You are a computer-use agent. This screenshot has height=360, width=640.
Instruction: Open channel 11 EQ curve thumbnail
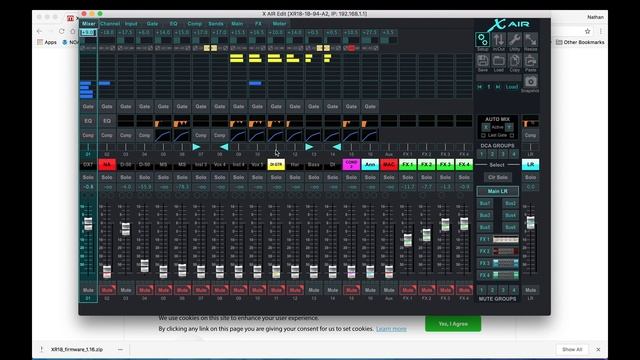tap(276, 121)
